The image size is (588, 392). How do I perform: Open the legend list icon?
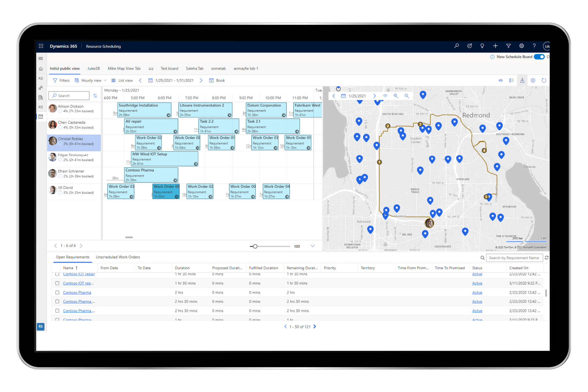coord(511,80)
